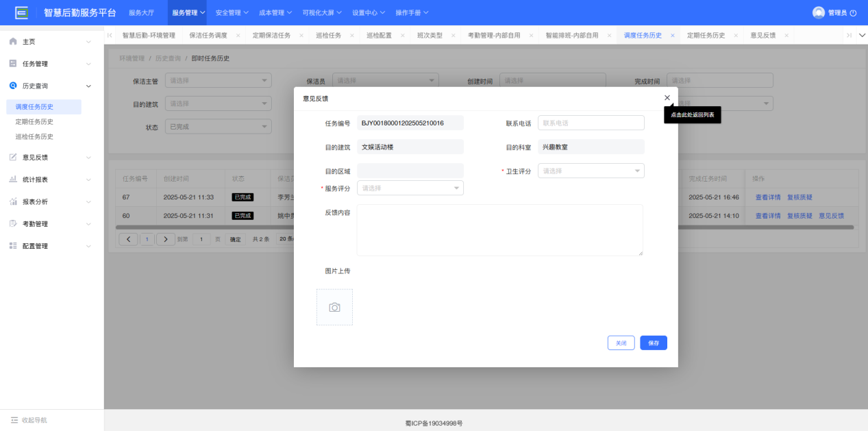868x431 pixels.
Task: Close the 定期保洁任务 tab
Action: point(301,35)
